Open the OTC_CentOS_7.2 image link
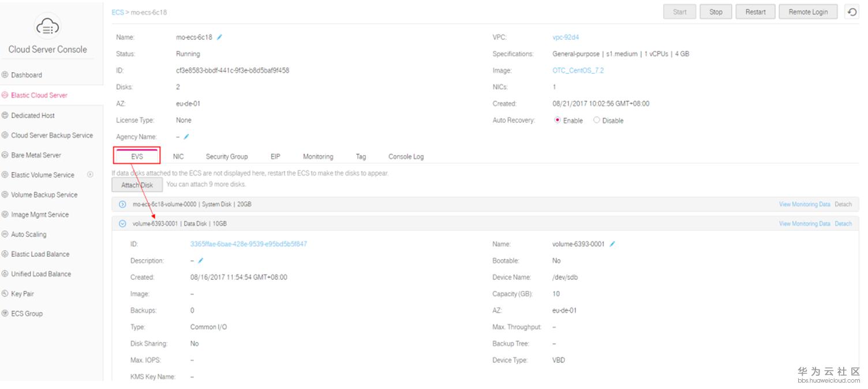Screen dimensions: 868x389 [x=578, y=70]
